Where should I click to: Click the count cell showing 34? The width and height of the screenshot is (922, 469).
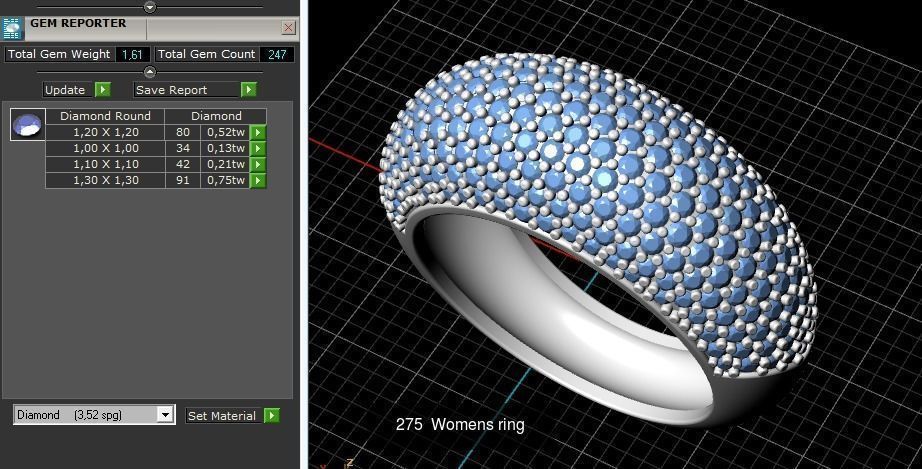tap(183, 148)
